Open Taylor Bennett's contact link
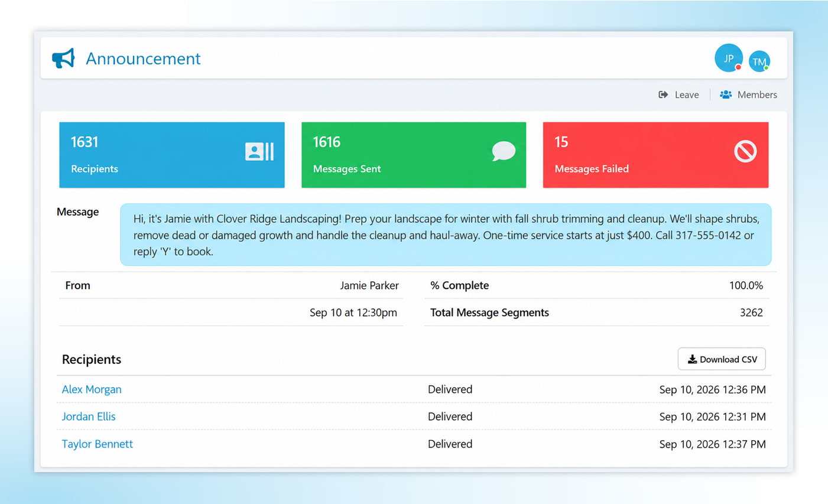 tap(98, 444)
